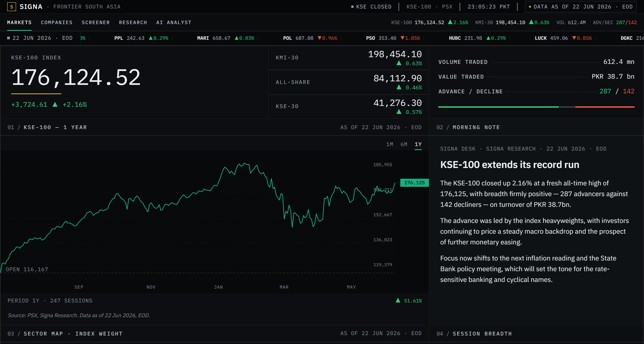The height and width of the screenshot is (344, 644).
Task: Click the up arrow beside 51.61% period return
Action: [x=398, y=300]
